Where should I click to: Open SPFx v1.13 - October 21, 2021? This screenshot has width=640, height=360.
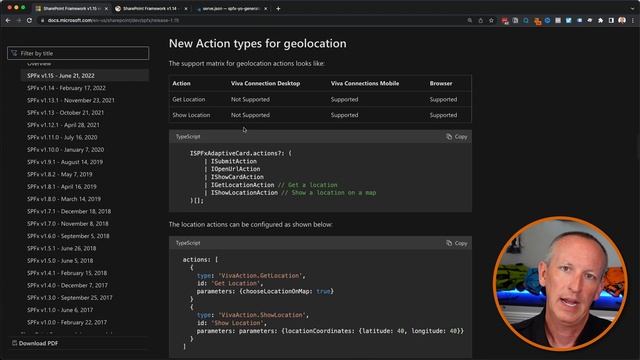(65, 112)
